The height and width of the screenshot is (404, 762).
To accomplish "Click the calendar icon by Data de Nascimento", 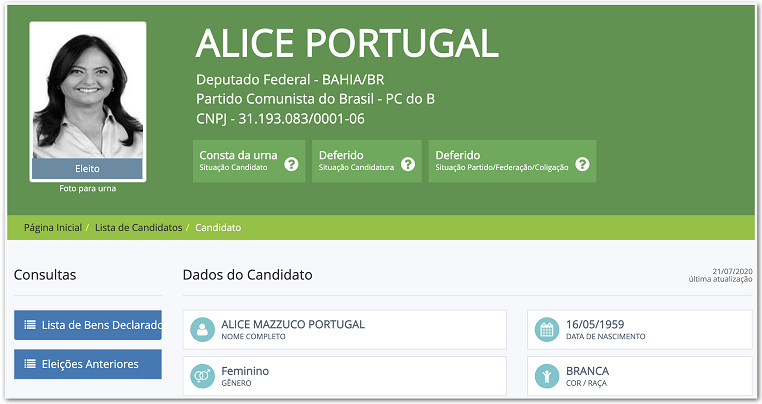I will coord(546,330).
